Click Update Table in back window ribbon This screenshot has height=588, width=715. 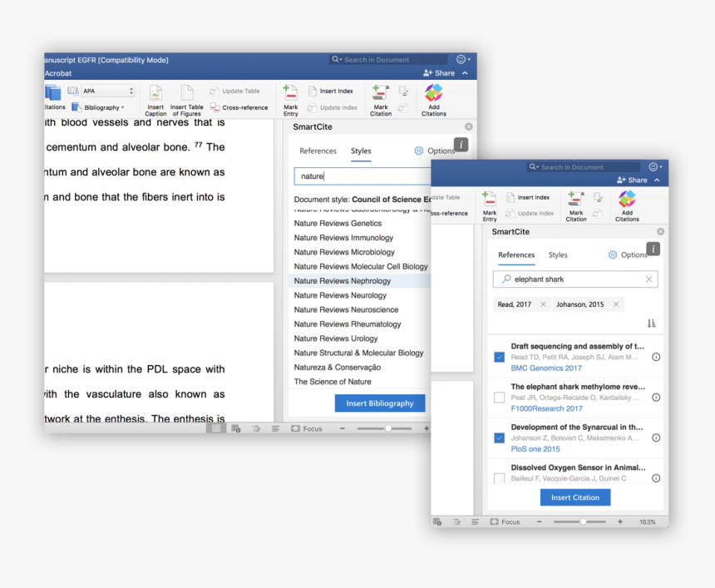click(x=234, y=91)
